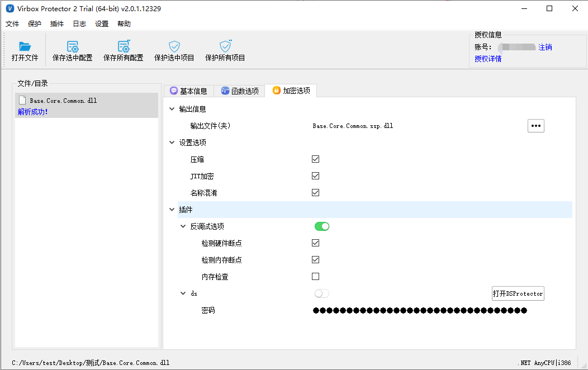Viewport: 588px width, 370px height.
Task: Click the 密码 password field
Action: [420, 310]
